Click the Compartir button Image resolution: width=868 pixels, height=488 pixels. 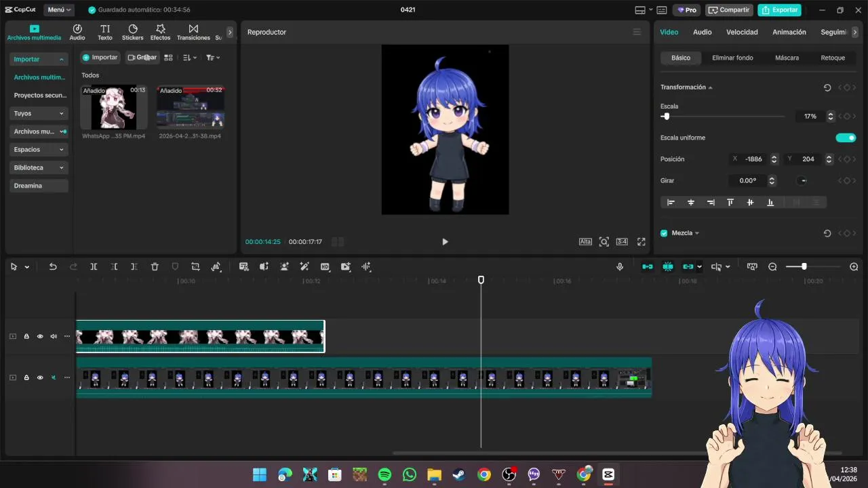[x=729, y=10]
